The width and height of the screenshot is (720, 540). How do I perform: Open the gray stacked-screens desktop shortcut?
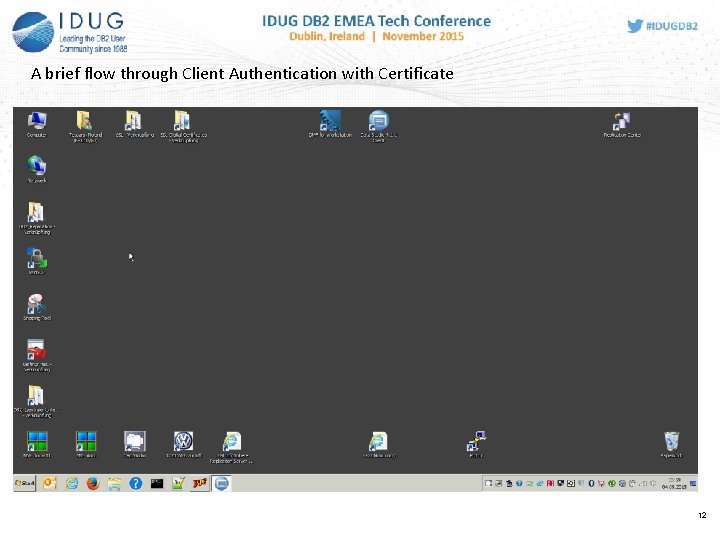point(135,444)
